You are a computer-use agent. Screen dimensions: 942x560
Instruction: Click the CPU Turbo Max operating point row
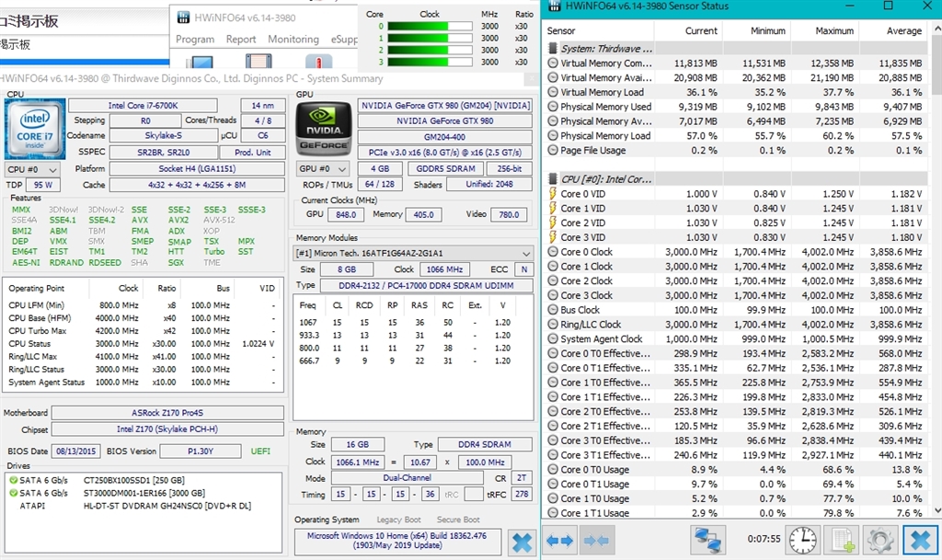point(143,331)
